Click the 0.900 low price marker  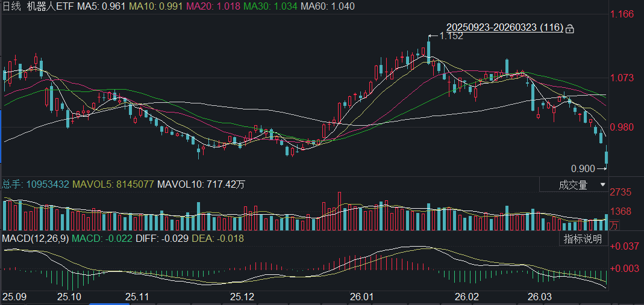pos(583,168)
